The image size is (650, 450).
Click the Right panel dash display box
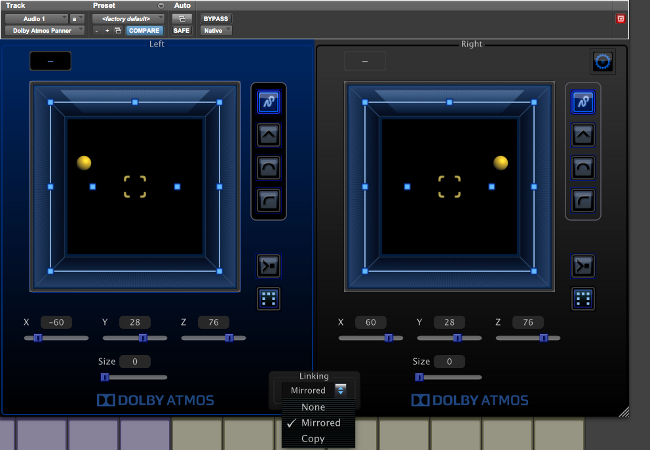coord(365,61)
